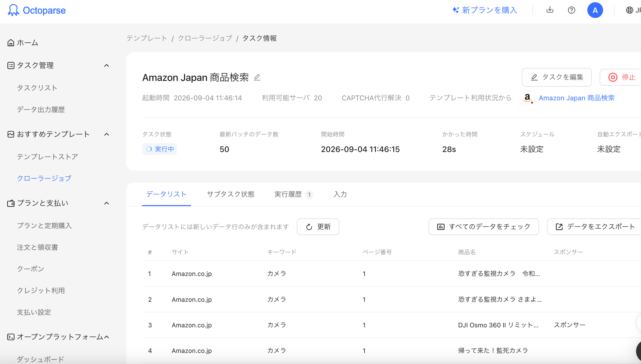Click クローラージョブ breadcrumb link
The width and height of the screenshot is (641, 364).
click(x=205, y=38)
